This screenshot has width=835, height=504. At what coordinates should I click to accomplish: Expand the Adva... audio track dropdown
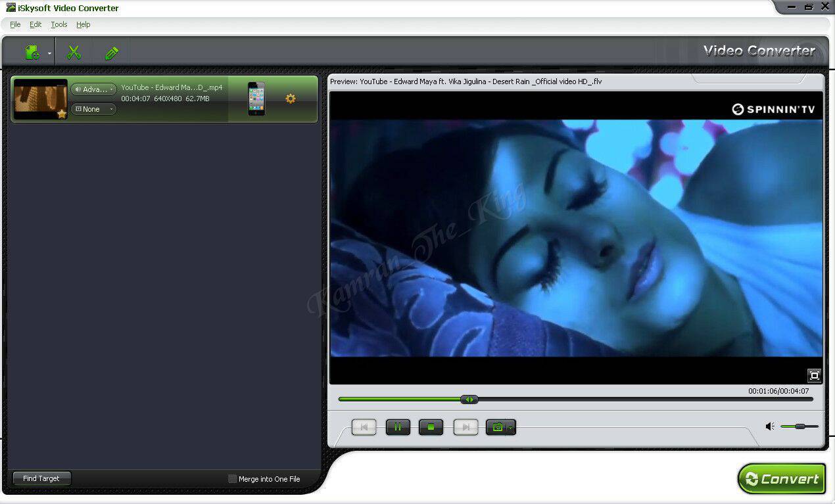click(x=93, y=89)
